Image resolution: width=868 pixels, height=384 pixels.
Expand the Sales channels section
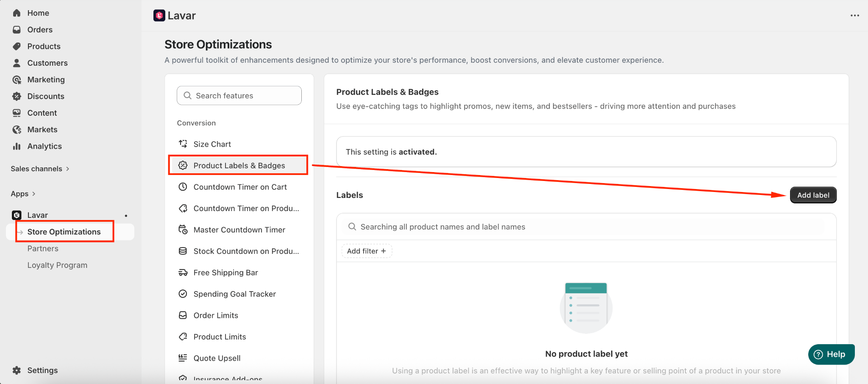(x=40, y=169)
